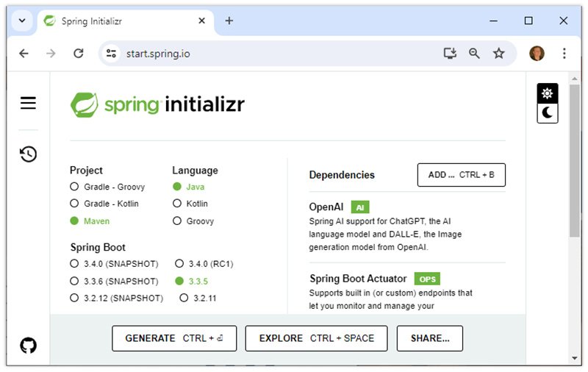Open a new browser tab

(229, 21)
